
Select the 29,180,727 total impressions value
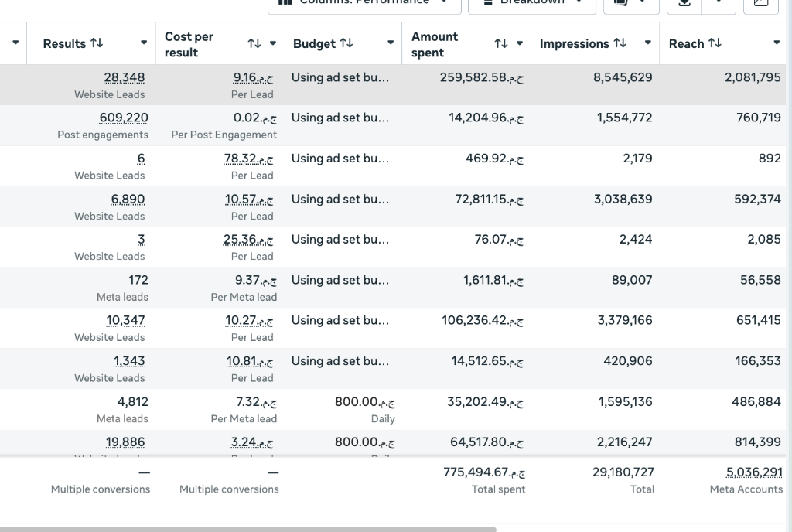[623, 472]
